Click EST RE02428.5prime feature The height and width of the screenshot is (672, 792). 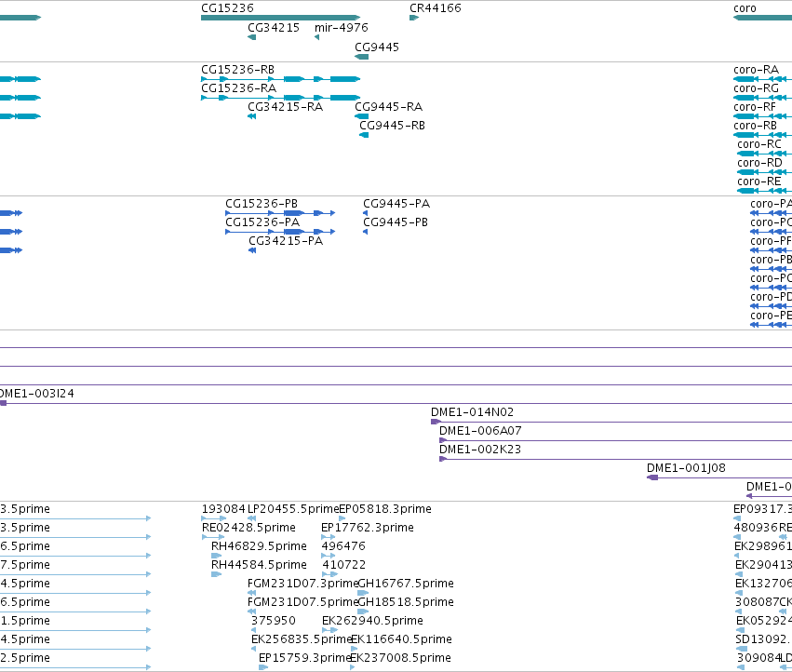click(212, 537)
